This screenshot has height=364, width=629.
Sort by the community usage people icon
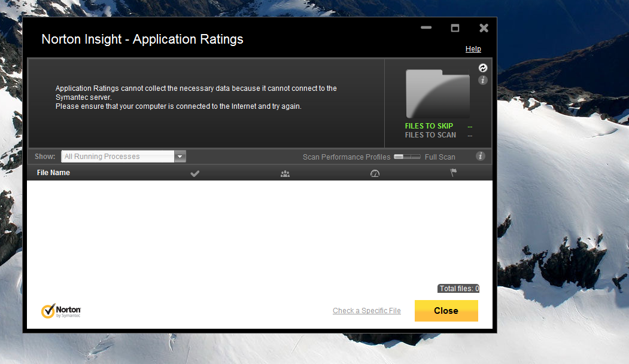tap(285, 173)
